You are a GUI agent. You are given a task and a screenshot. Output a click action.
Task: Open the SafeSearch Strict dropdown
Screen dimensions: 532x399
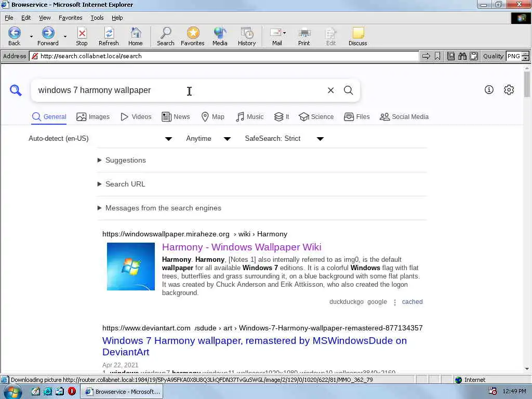[284, 138]
